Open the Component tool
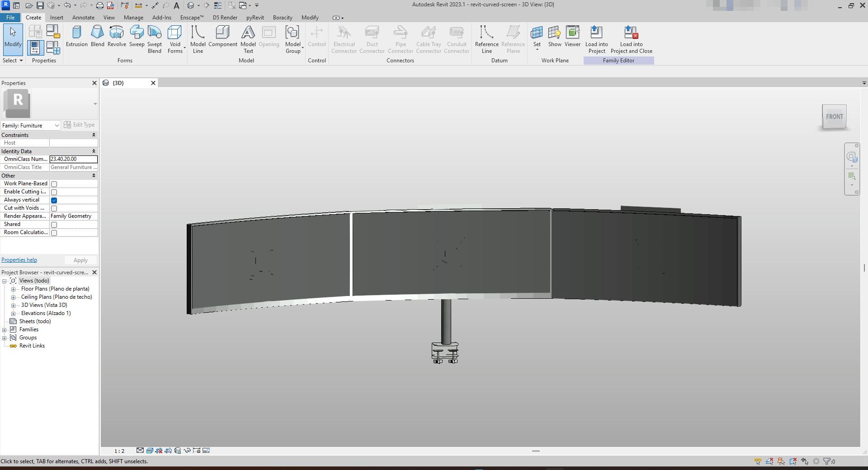868x470 pixels. (x=222, y=36)
